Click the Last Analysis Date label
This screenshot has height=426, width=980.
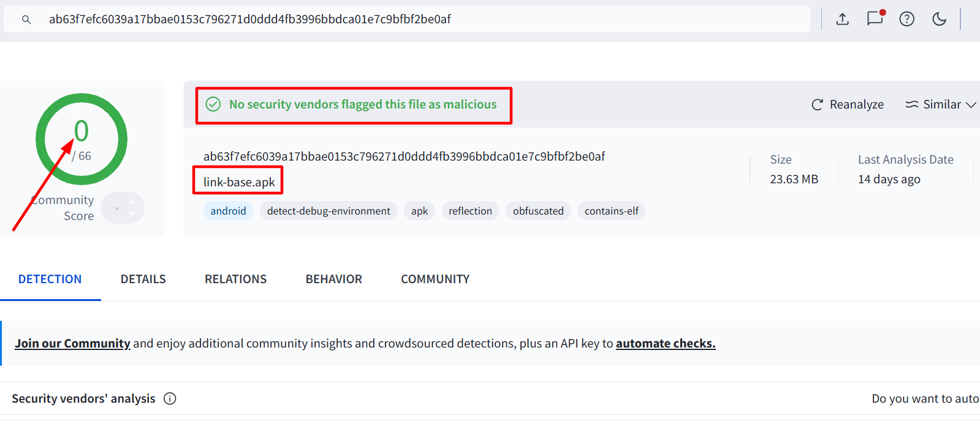tap(906, 159)
